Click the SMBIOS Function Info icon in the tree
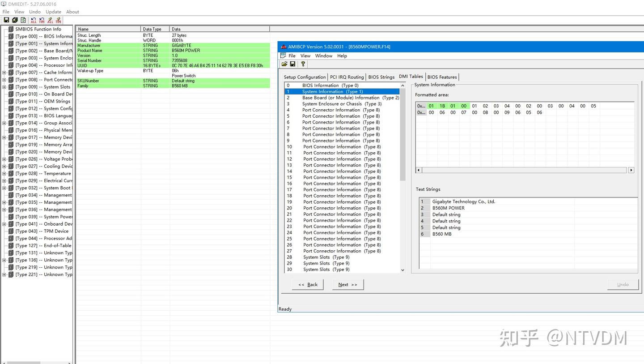The image size is (644, 364). pos(10,29)
